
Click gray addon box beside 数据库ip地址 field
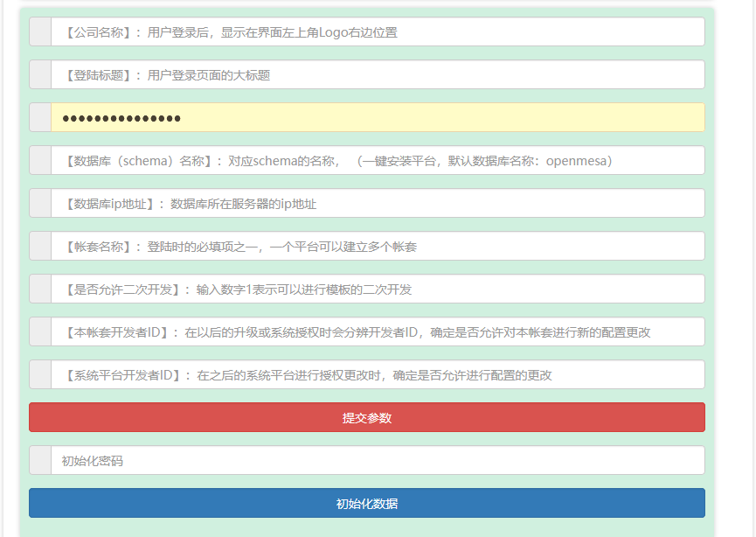pyautogui.click(x=40, y=204)
